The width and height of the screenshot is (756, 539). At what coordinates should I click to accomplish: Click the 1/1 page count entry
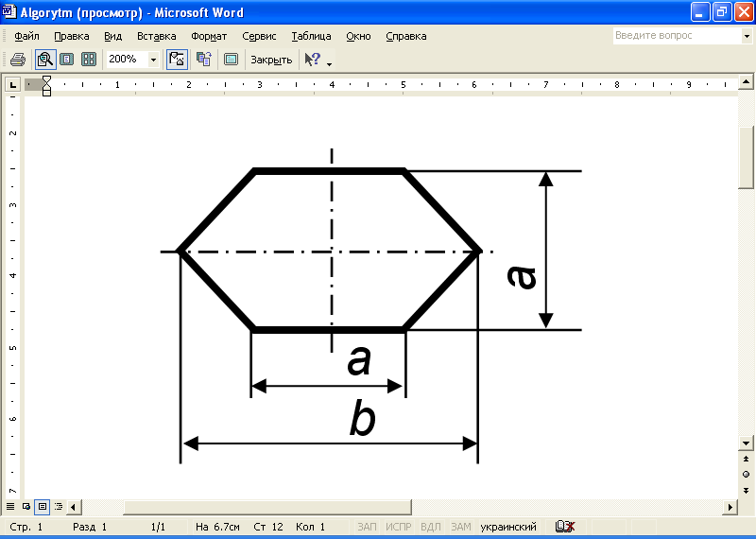coord(158,527)
